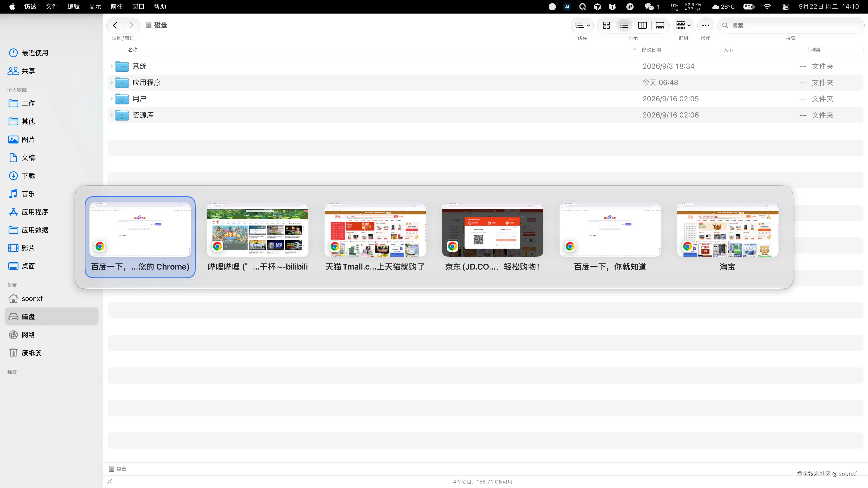Open the 其他 folder in sidebar
Image resolution: width=868 pixels, height=488 pixels.
point(51,121)
